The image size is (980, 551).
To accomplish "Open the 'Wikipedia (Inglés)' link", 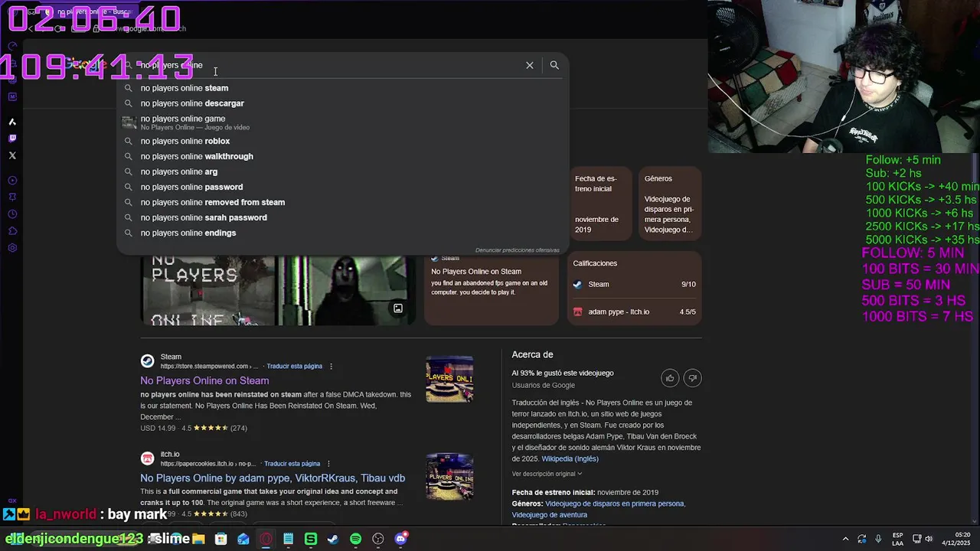I will pyautogui.click(x=570, y=458).
